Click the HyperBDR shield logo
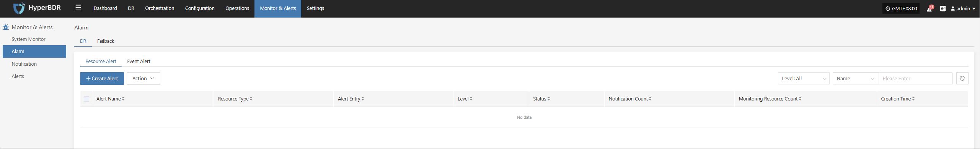 pos(19,8)
